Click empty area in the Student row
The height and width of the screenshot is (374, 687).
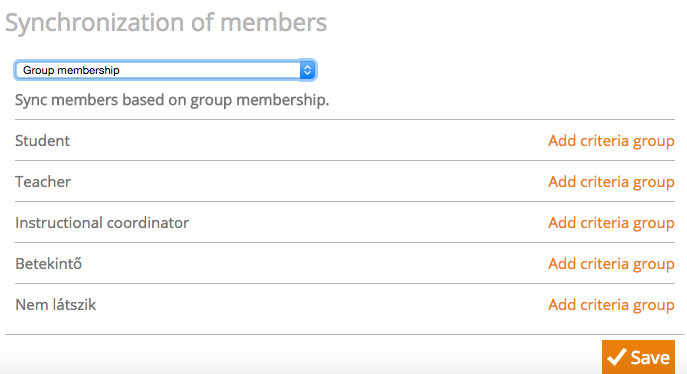(x=307, y=141)
